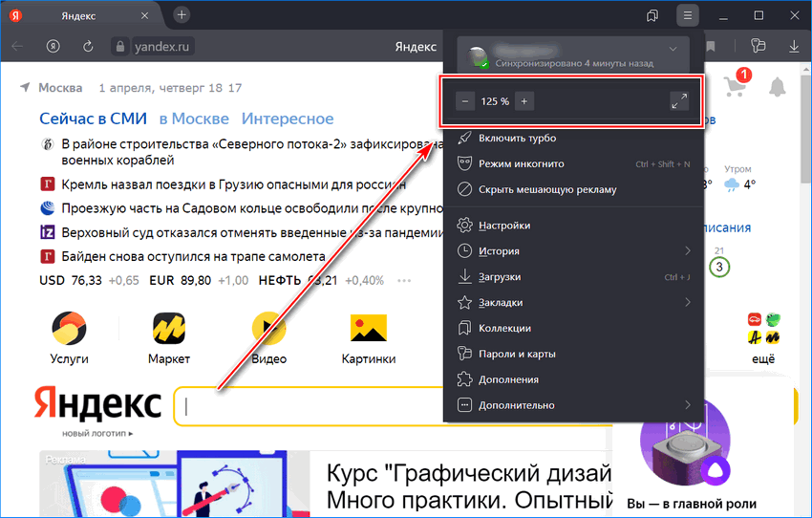Open Пароли и карты from the menu

pos(573,354)
